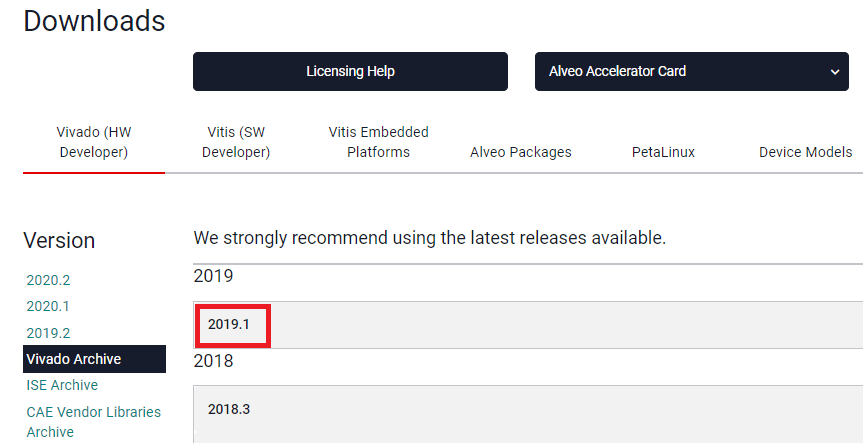This screenshot has width=863, height=443.
Task: Click the Version sidebar heading
Action: 59,241
